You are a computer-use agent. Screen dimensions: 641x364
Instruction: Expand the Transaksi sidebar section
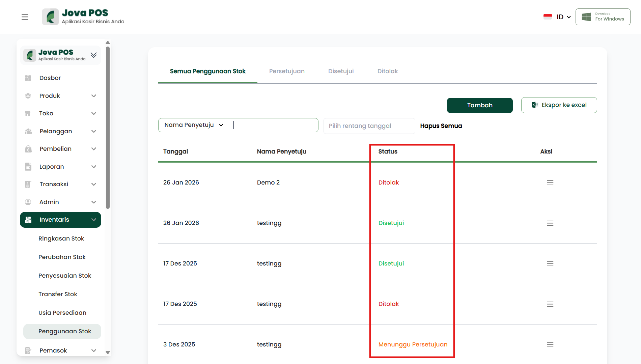coord(94,184)
